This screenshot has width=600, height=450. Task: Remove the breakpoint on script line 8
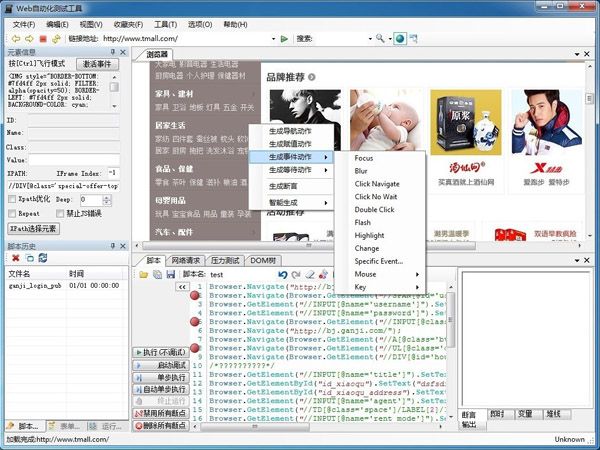coord(195,348)
